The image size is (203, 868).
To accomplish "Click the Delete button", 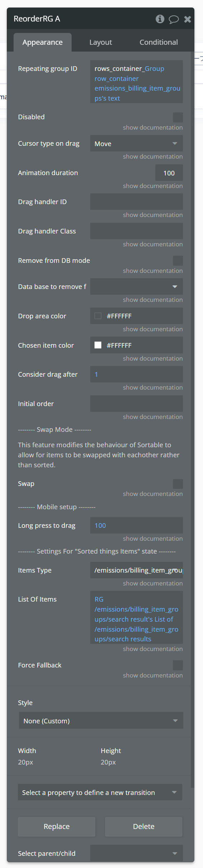I will [144, 826].
